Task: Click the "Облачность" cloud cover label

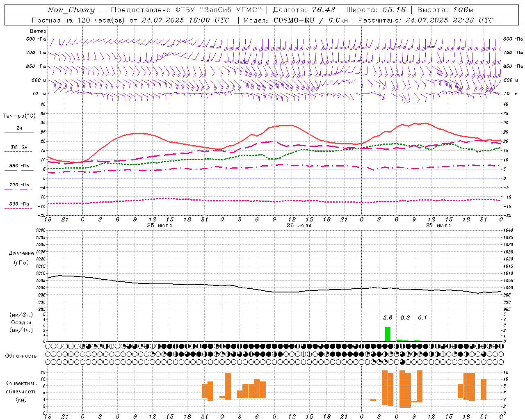Action: pyautogui.click(x=21, y=356)
